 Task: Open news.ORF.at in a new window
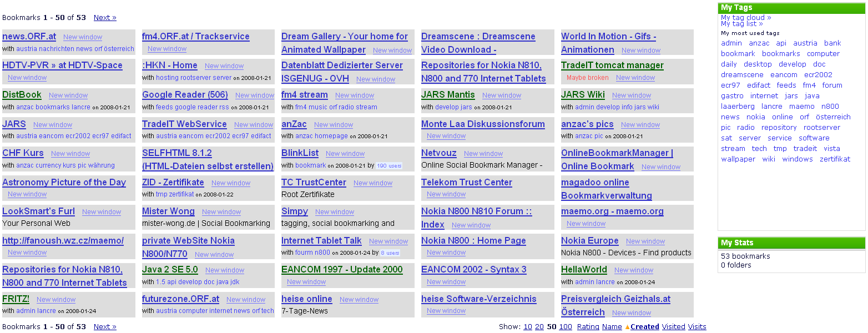click(83, 37)
